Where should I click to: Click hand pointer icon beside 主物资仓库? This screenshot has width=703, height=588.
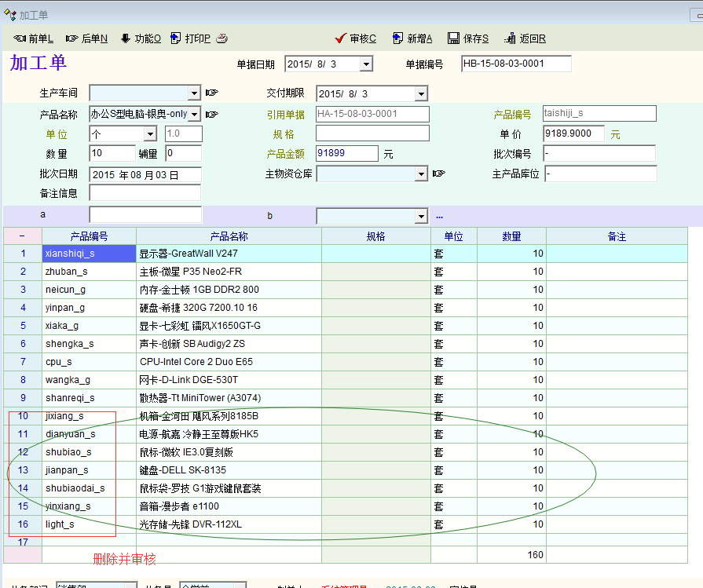click(438, 173)
